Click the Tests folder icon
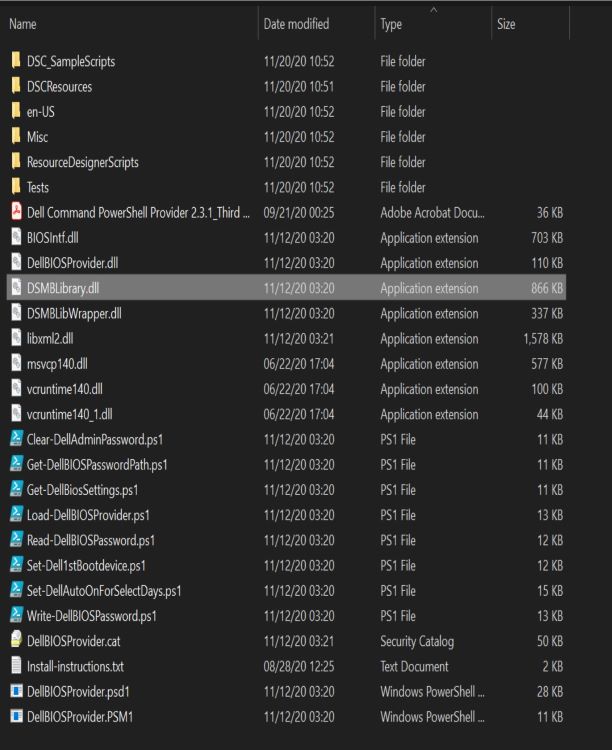612x750 pixels. tap(16, 187)
